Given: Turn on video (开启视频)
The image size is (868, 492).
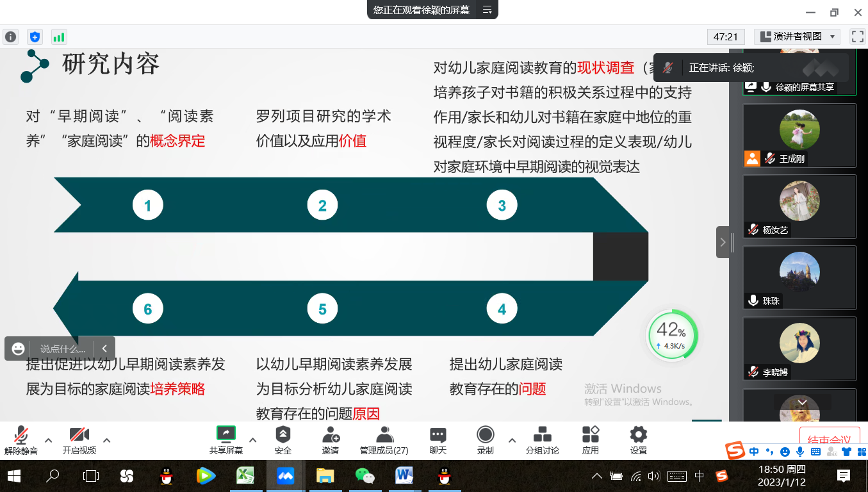Looking at the screenshot, I should point(79,439).
